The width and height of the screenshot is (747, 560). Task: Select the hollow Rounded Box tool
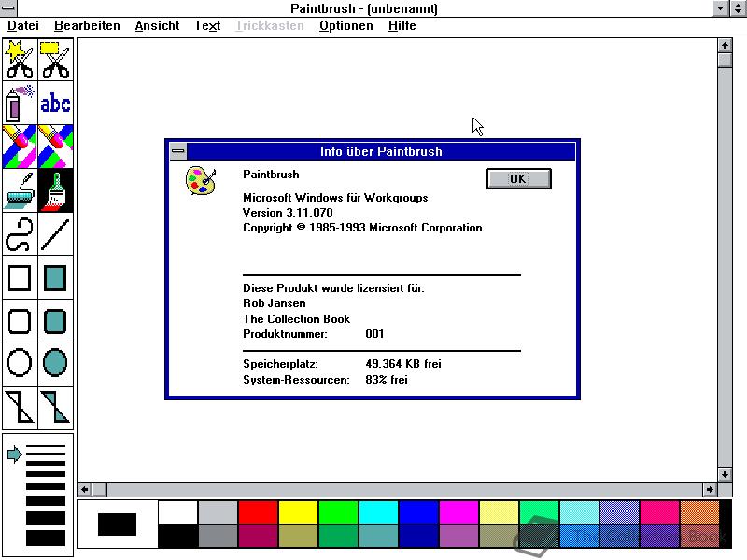pyautogui.click(x=20, y=321)
